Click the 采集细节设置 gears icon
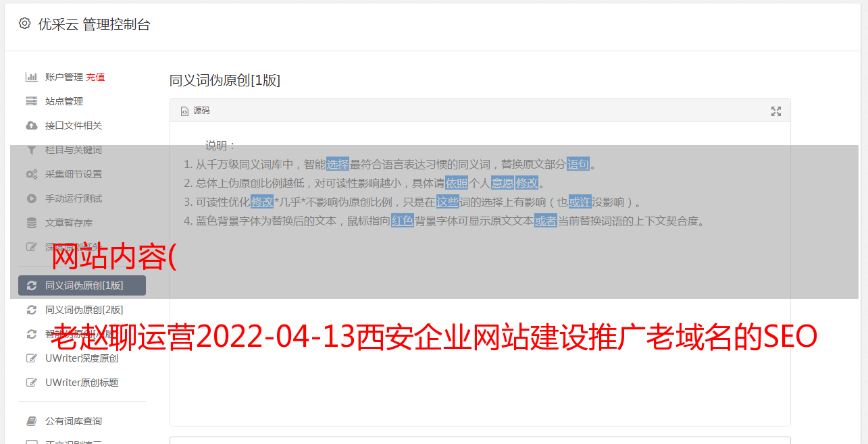This screenshot has height=444, width=868. click(x=31, y=174)
